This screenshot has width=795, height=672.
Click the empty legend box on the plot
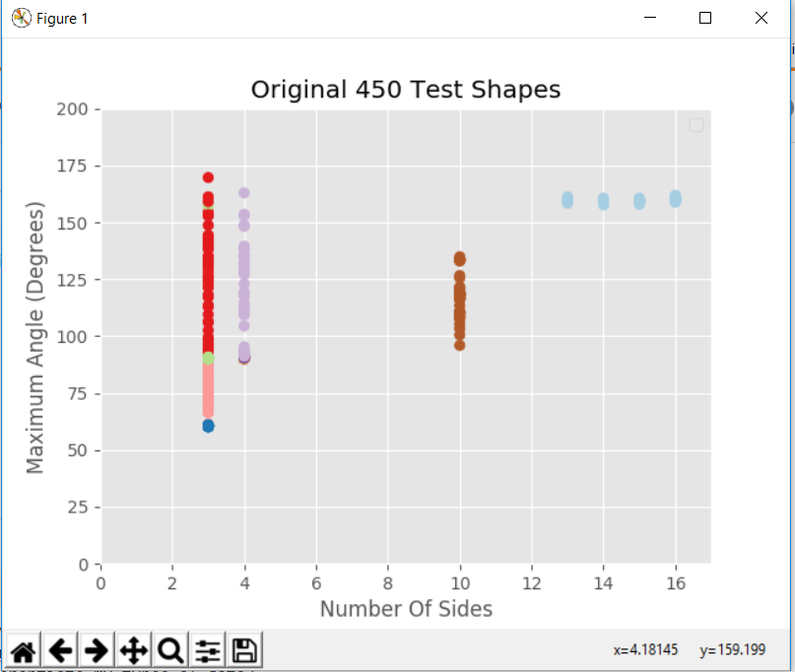pos(697,125)
